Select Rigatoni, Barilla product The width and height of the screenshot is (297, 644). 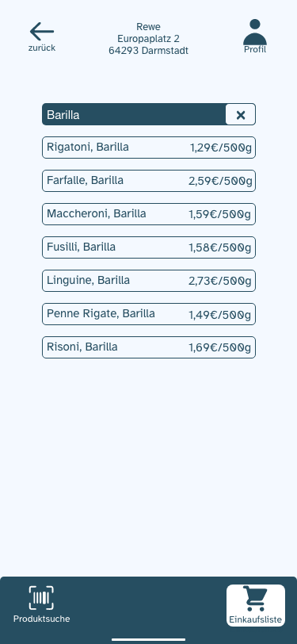[149, 148]
